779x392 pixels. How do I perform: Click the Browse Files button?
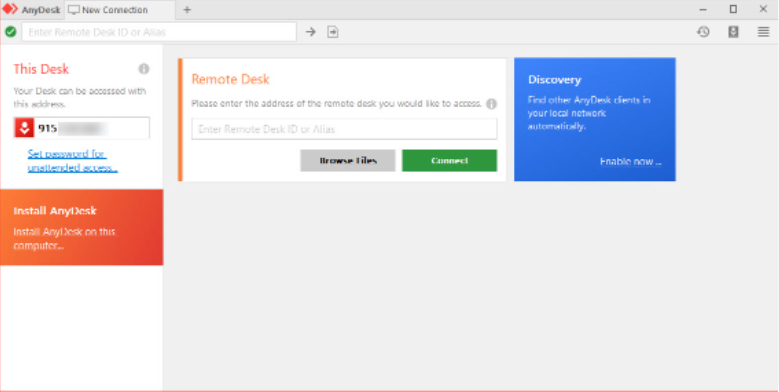coord(348,160)
